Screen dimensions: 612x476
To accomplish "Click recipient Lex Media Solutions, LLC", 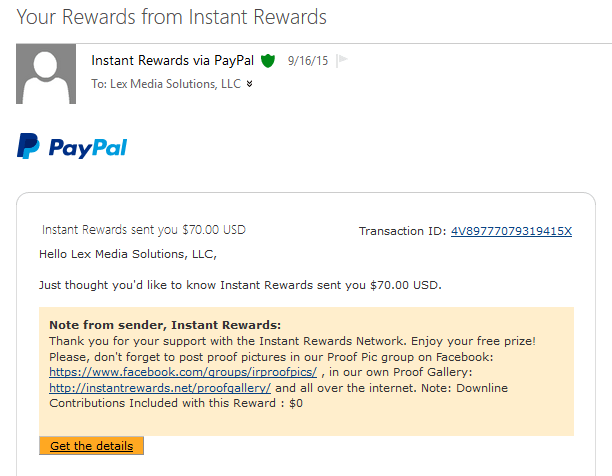I will [176, 84].
